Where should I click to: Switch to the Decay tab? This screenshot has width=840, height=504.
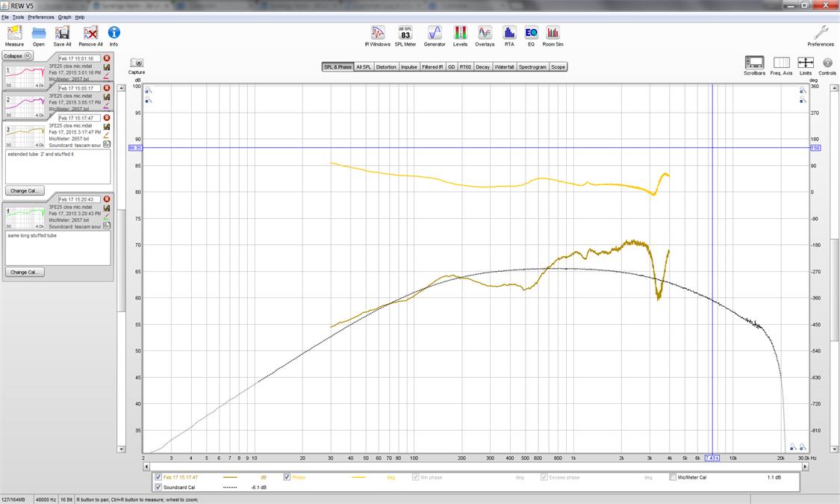(482, 67)
